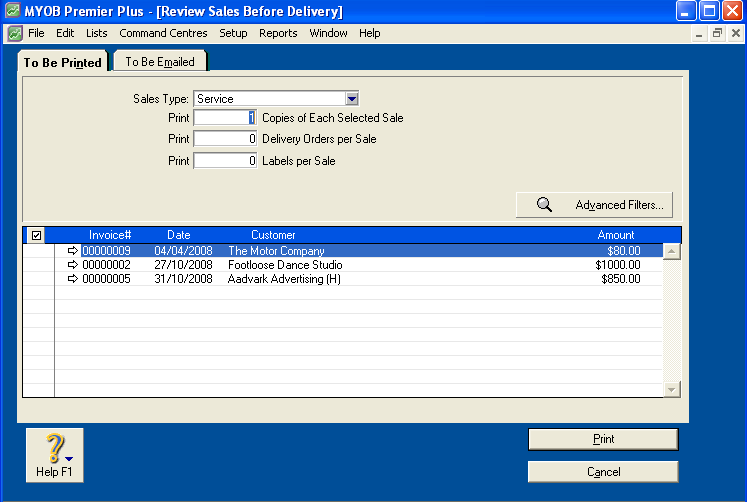Minimize the inner document window
Screen dimensions: 747x502
tap(699, 33)
